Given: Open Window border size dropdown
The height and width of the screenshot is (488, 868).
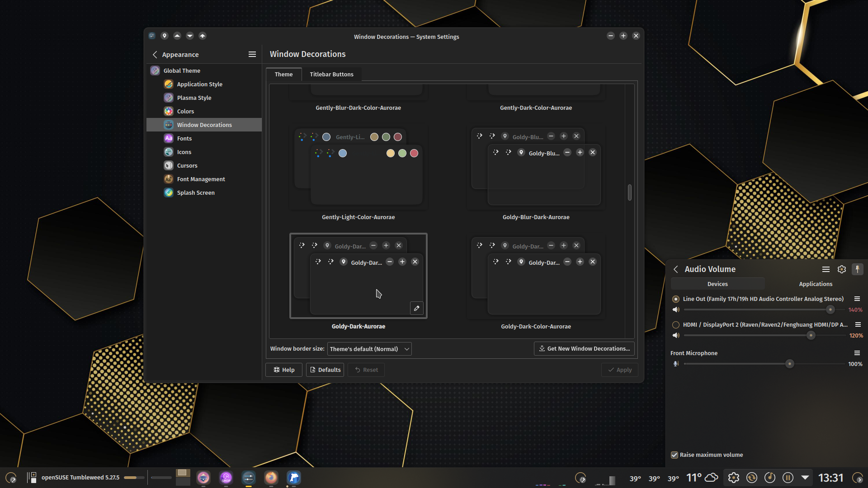Looking at the screenshot, I should [x=369, y=349].
